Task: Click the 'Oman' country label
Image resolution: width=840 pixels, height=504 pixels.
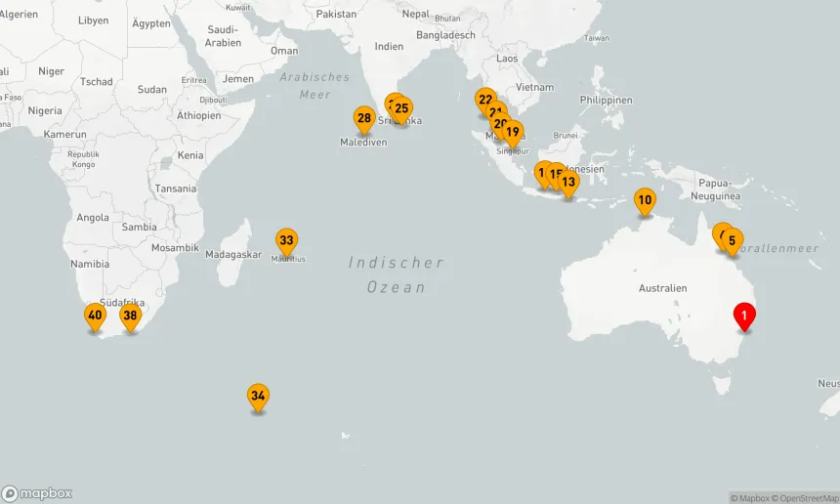Action: click(284, 51)
